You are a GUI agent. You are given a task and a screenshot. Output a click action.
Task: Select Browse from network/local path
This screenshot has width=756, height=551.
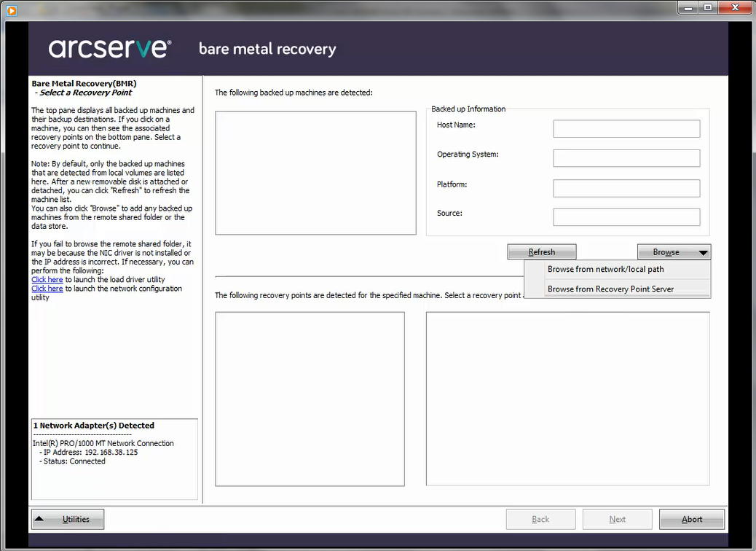tap(605, 269)
